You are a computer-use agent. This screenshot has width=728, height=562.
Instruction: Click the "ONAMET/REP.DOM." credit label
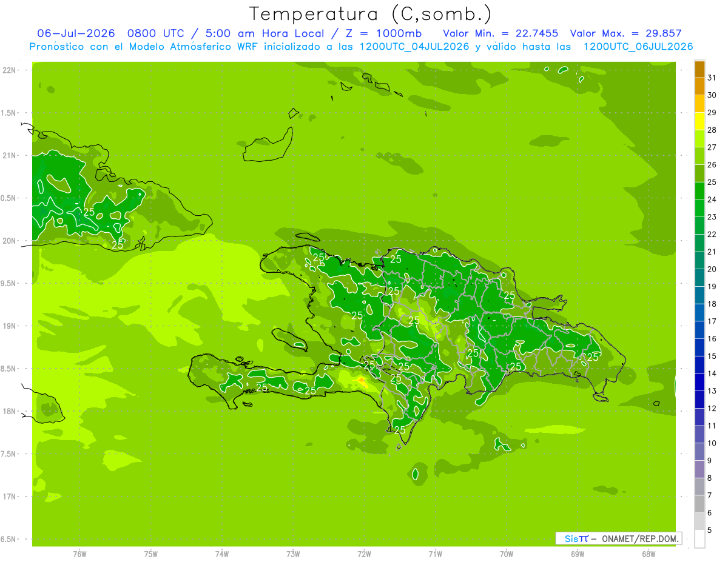click(x=641, y=538)
